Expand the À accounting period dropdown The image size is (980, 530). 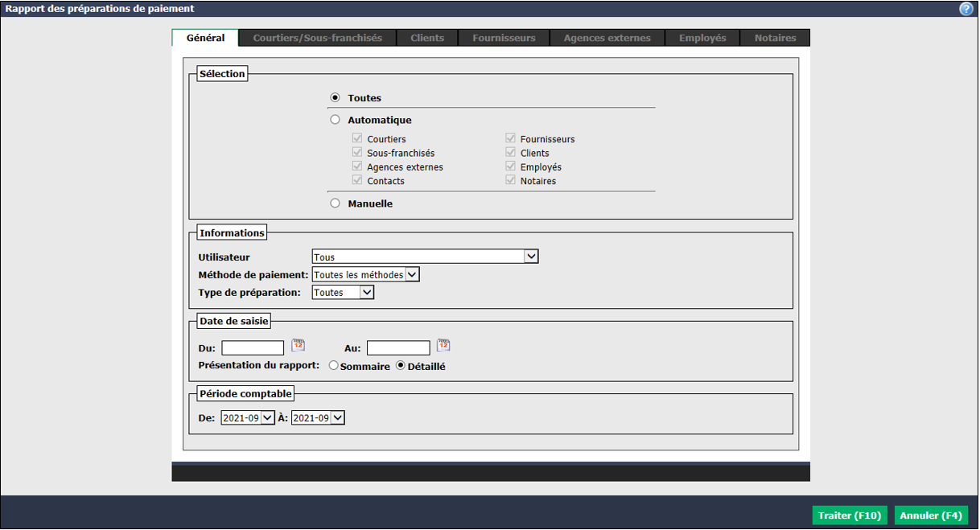point(318,417)
